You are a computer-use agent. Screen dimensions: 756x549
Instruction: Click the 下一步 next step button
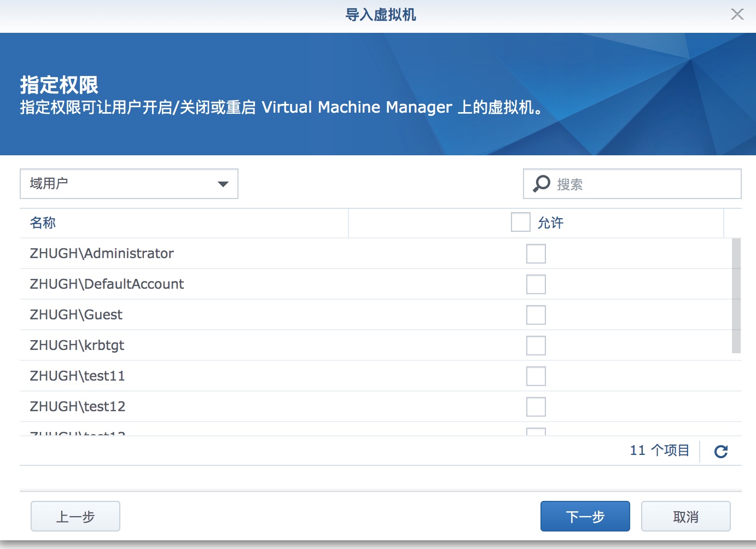pos(585,516)
